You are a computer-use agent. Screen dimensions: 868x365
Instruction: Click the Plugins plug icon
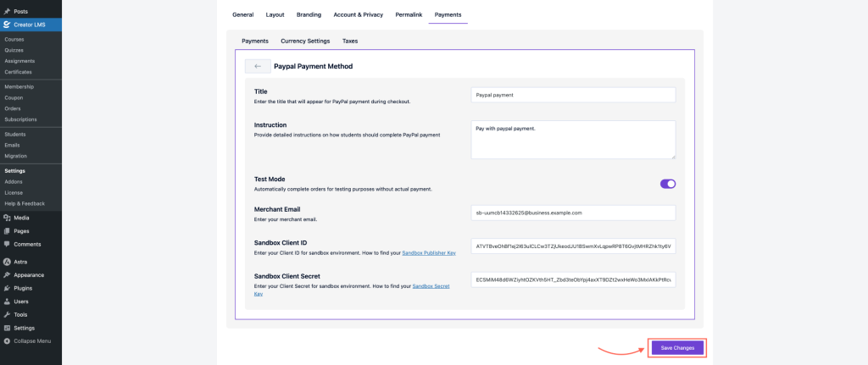(8, 288)
